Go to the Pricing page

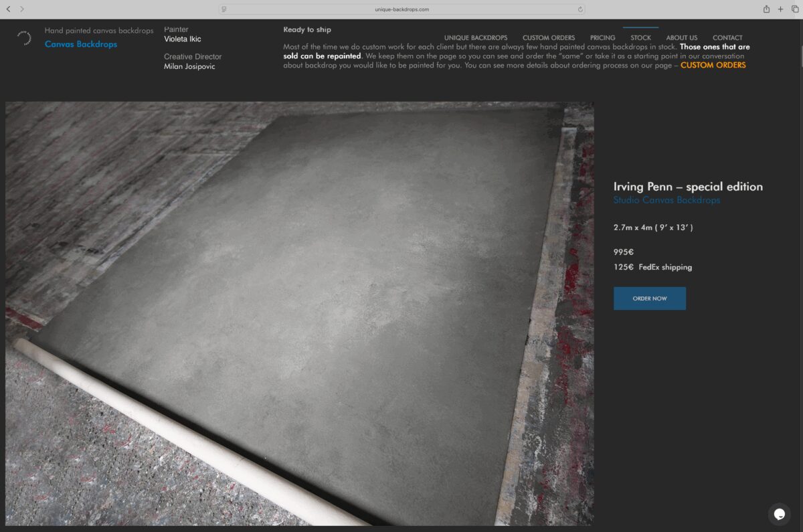pyautogui.click(x=602, y=38)
